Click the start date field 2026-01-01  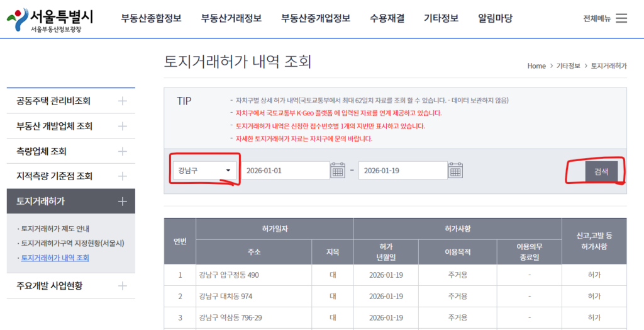285,170
